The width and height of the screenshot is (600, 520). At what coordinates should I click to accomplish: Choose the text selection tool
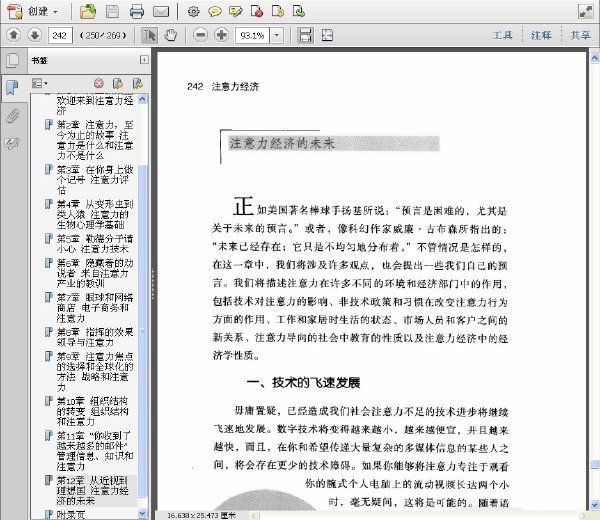pyautogui.click(x=149, y=35)
